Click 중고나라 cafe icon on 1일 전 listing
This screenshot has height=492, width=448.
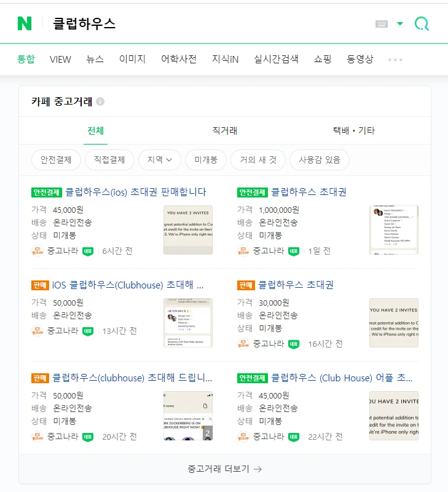coord(243,251)
